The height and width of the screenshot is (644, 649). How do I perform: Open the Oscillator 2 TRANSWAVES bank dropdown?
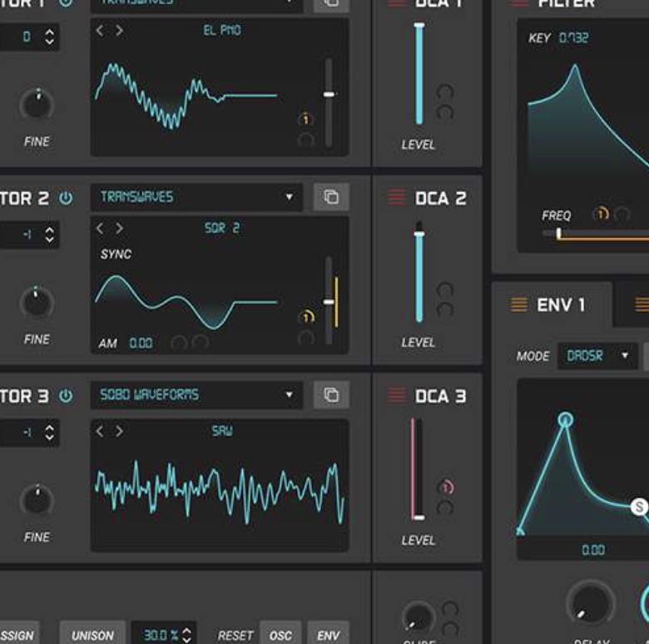(196, 197)
